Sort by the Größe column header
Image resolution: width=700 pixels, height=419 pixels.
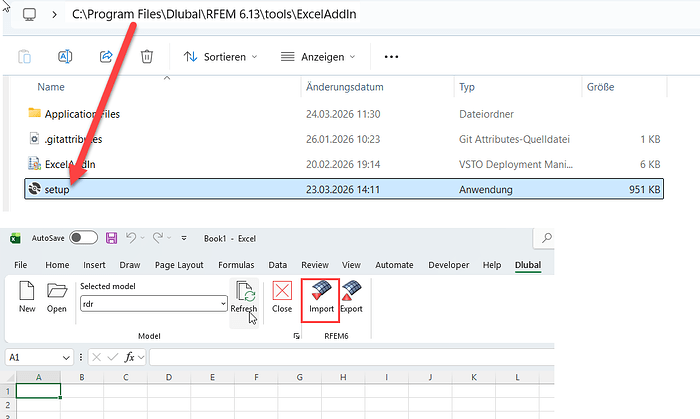coord(600,87)
